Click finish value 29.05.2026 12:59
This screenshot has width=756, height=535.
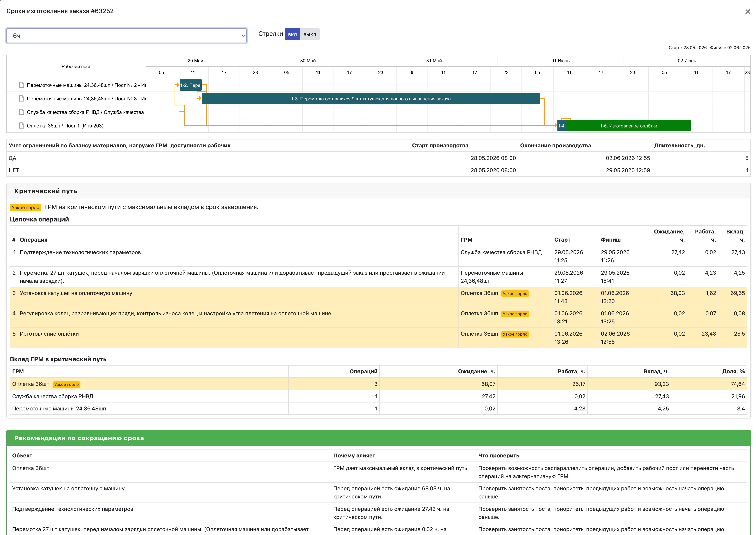(x=628, y=170)
